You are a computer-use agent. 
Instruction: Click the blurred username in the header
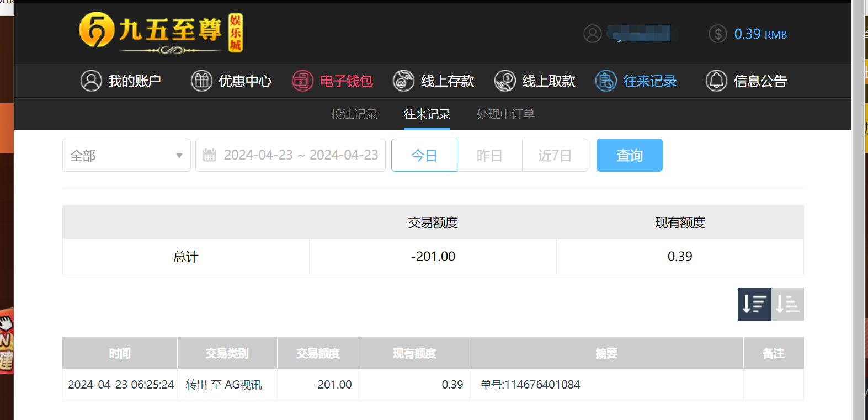(x=639, y=33)
